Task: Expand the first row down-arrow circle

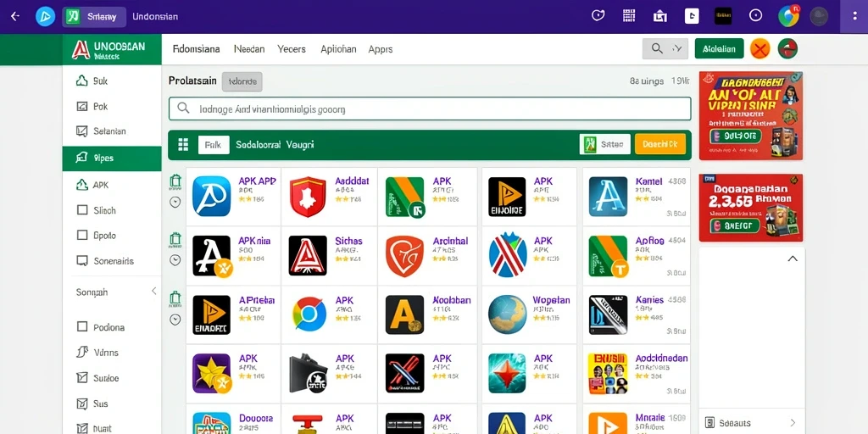Action: tap(175, 202)
